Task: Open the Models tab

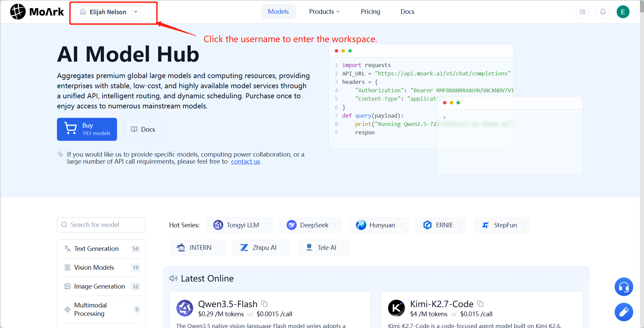Action: 279,12
